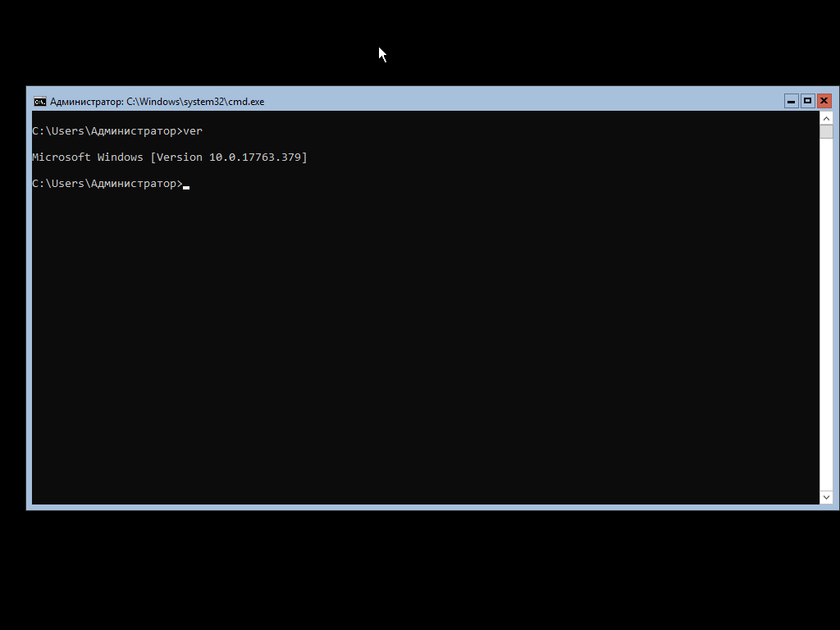
Task: Click the 'ver' command text
Action: [x=193, y=131]
